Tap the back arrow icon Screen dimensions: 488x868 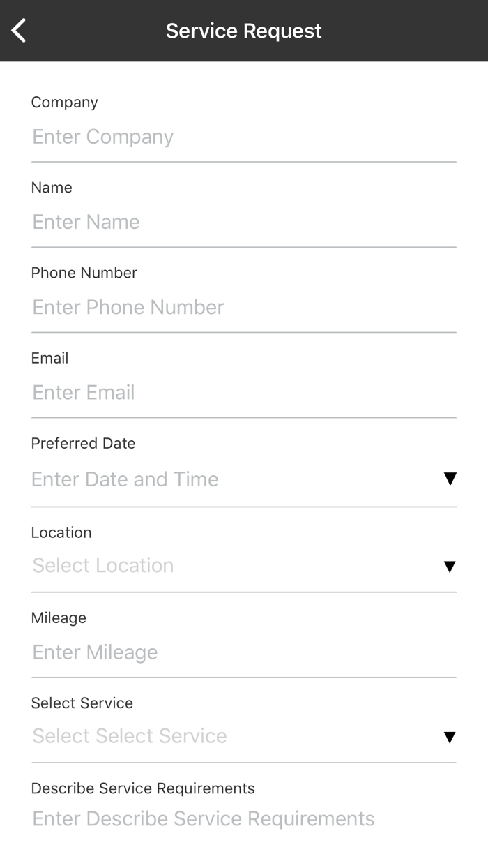[x=19, y=31]
